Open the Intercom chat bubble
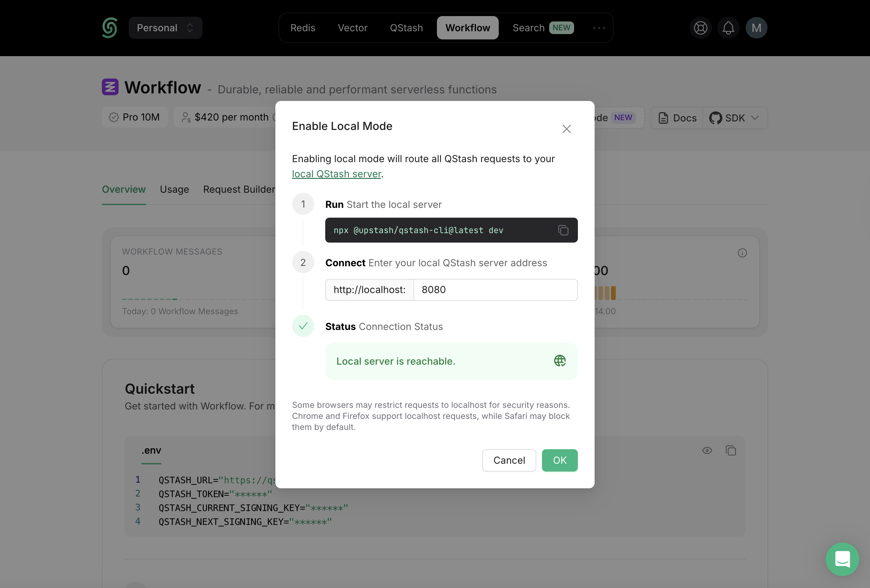Image resolution: width=870 pixels, height=588 pixels. point(842,559)
